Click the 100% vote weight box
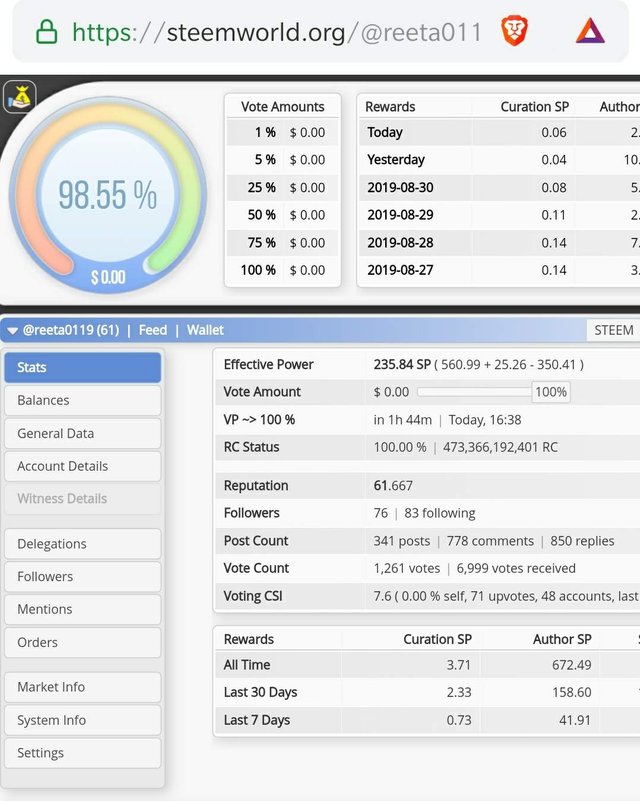This screenshot has height=801, width=640. pyautogui.click(x=551, y=392)
